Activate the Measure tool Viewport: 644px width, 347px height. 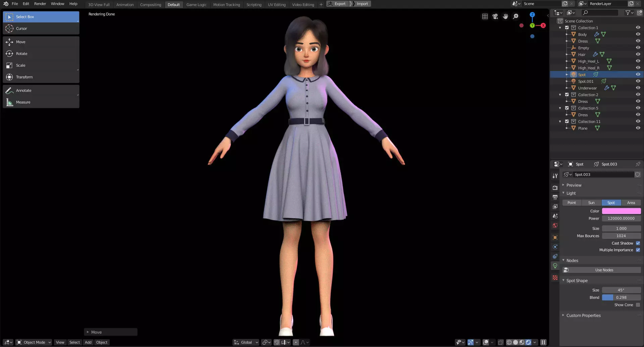pyautogui.click(x=41, y=102)
